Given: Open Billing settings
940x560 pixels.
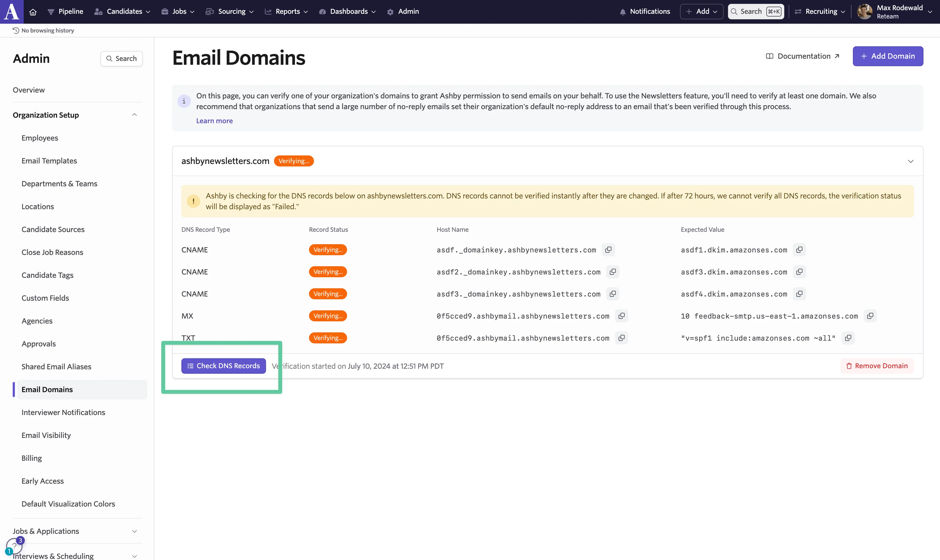Looking at the screenshot, I should (32, 458).
